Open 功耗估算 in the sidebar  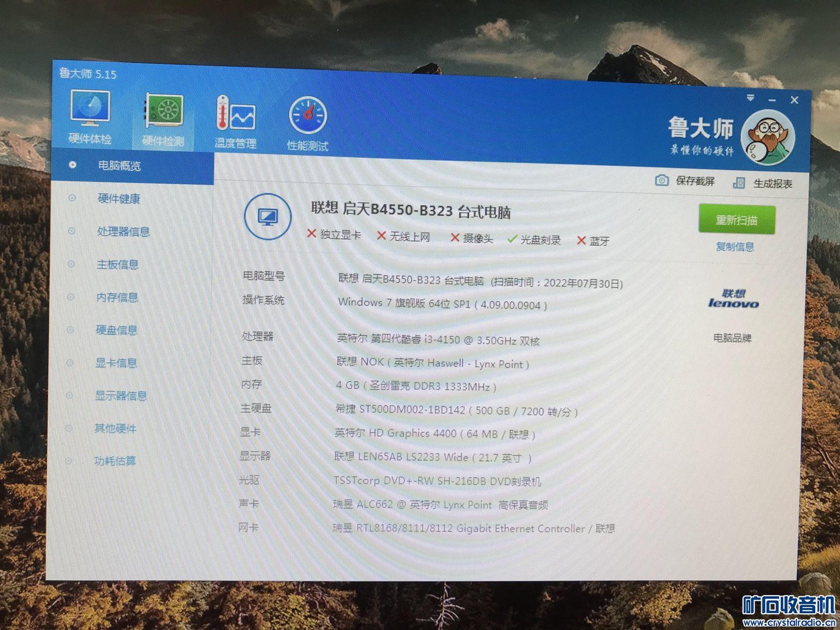coord(115,461)
